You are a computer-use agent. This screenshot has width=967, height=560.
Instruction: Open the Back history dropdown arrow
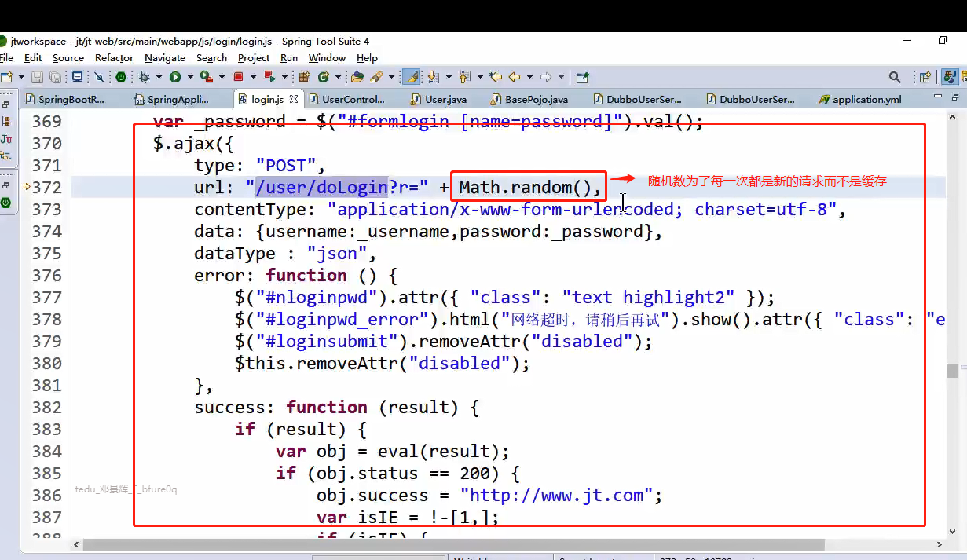tap(529, 77)
